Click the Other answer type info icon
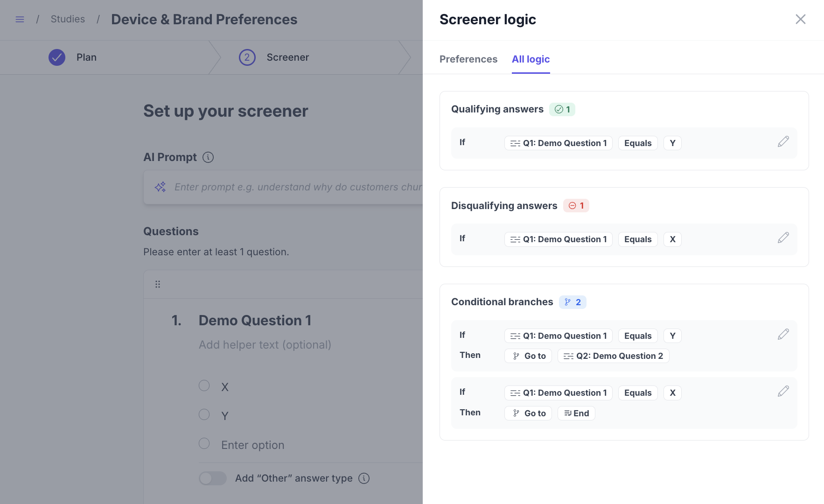The height and width of the screenshot is (504, 824). pyautogui.click(x=364, y=478)
